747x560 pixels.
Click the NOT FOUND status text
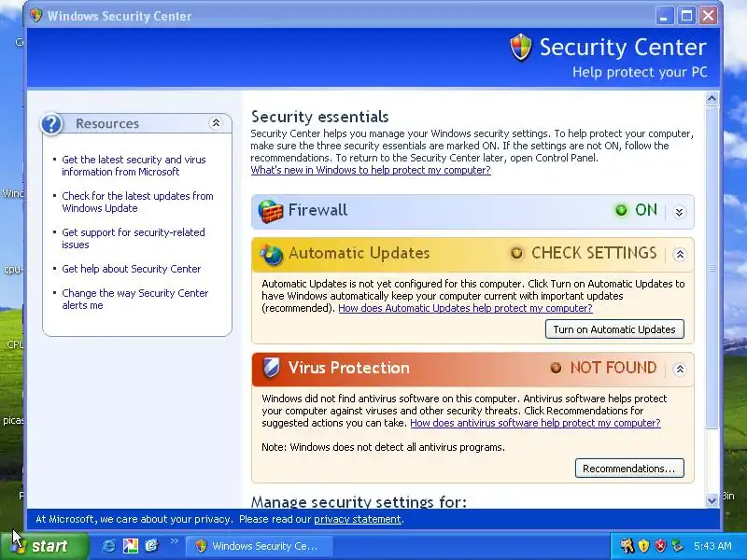pos(613,368)
